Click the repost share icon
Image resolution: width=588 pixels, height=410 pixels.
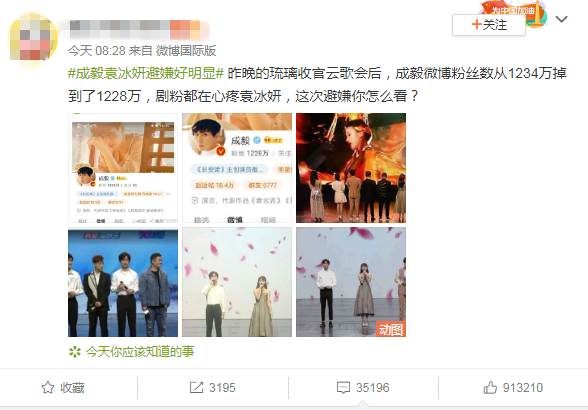pyautogui.click(x=196, y=387)
